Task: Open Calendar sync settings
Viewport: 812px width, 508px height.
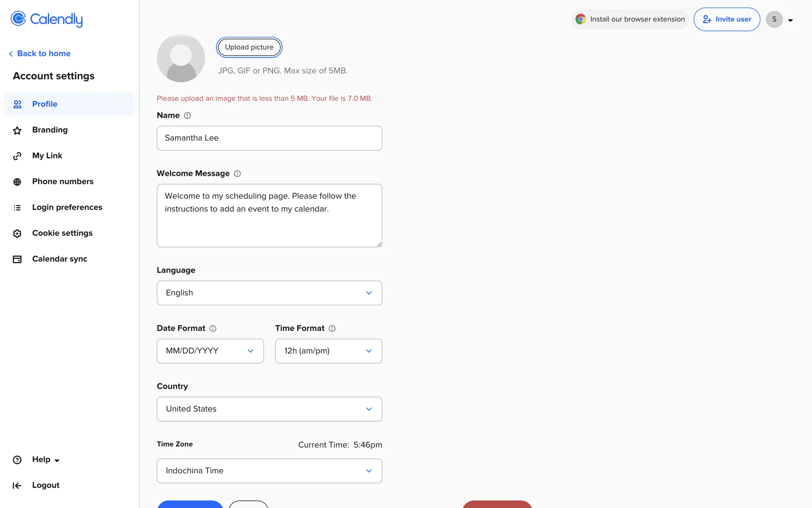Action: [x=60, y=259]
